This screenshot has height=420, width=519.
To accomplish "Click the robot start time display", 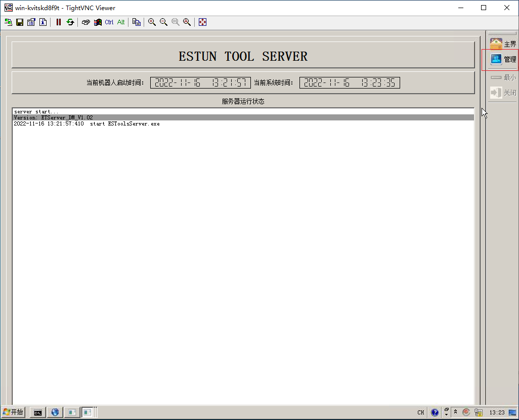I will point(201,82).
